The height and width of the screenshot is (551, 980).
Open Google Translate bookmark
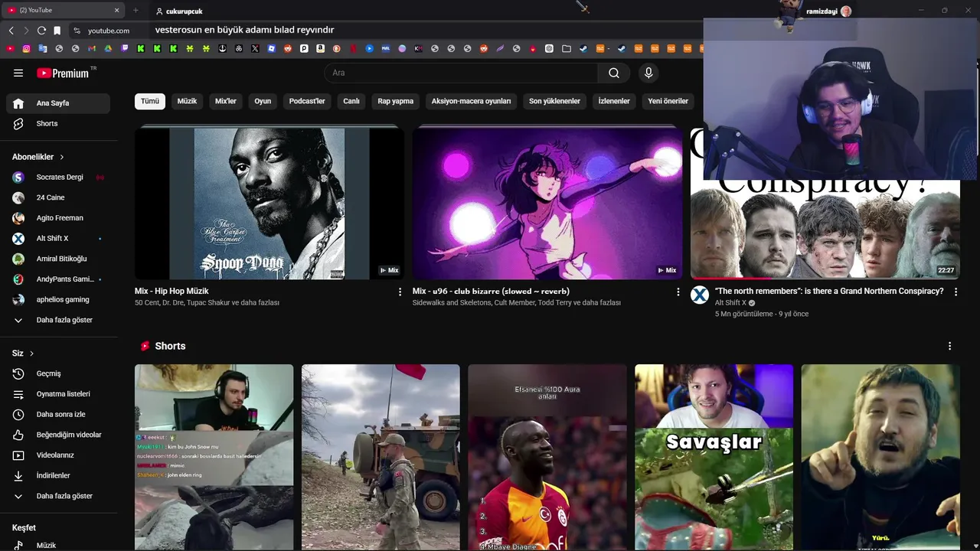pos(43,49)
